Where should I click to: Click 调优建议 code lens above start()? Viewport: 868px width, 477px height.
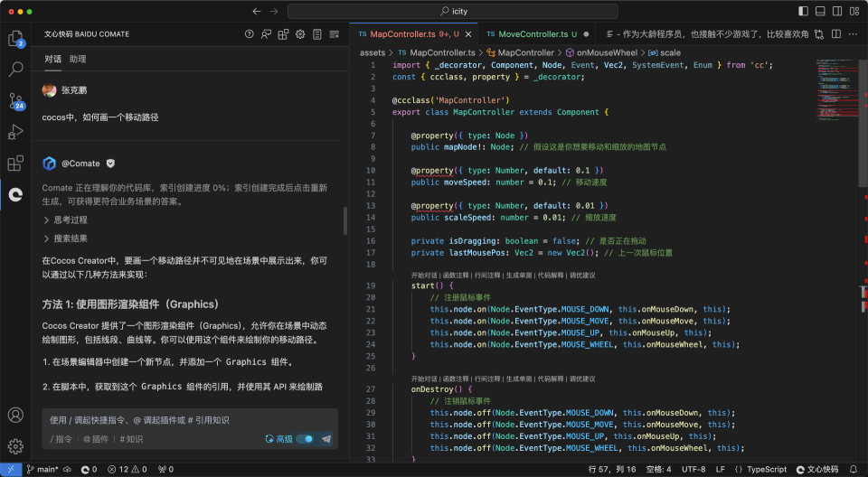(x=582, y=275)
